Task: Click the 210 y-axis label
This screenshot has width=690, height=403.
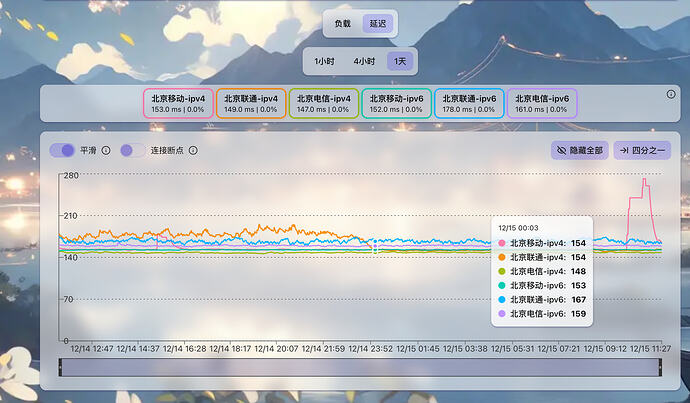Action: [70, 216]
